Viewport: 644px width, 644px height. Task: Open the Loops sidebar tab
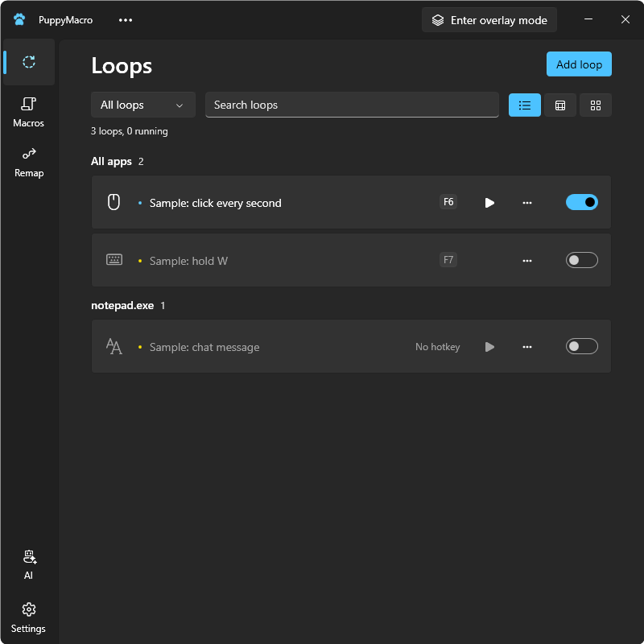click(29, 62)
